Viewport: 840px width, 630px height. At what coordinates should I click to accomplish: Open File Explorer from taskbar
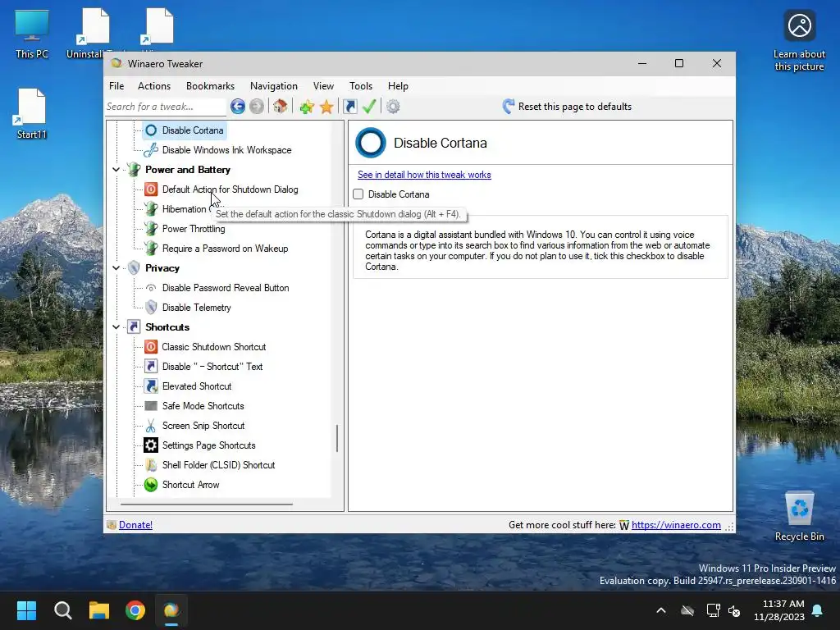99,610
